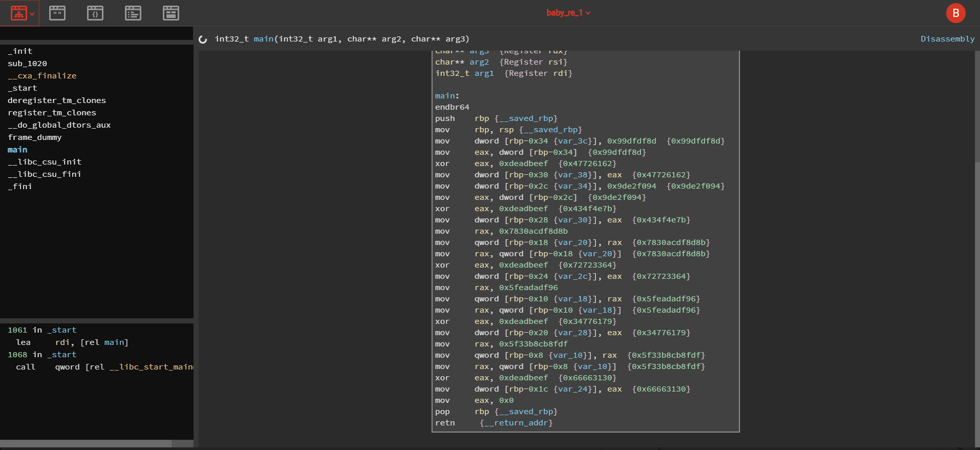Open the Disassembly view selector
980x450 pixels.
947,39
